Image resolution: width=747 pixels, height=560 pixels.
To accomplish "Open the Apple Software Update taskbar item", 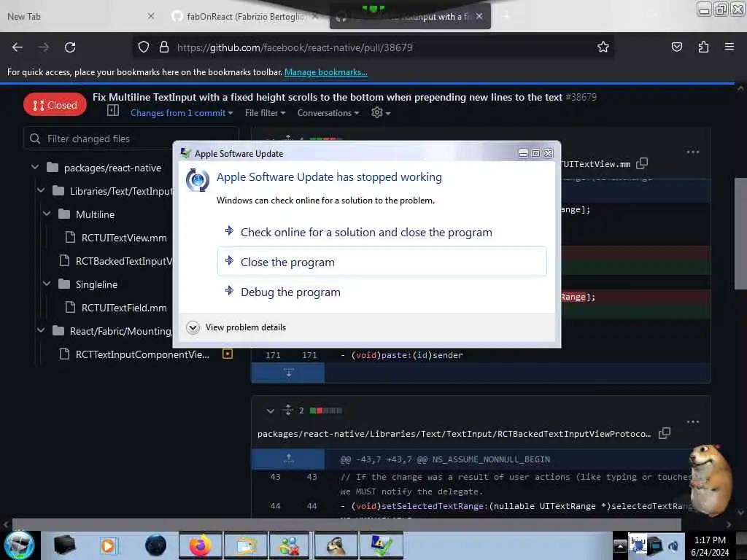I will tap(381, 545).
